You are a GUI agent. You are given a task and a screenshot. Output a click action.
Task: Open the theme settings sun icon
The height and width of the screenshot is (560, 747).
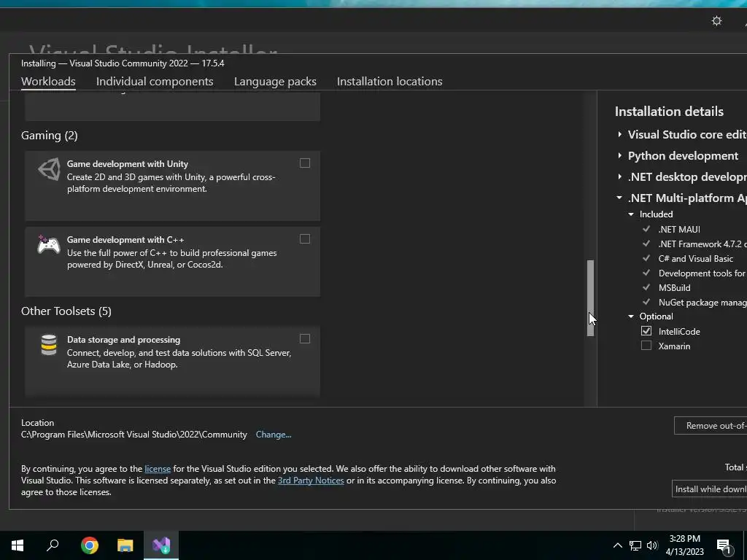[x=716, y=21]
